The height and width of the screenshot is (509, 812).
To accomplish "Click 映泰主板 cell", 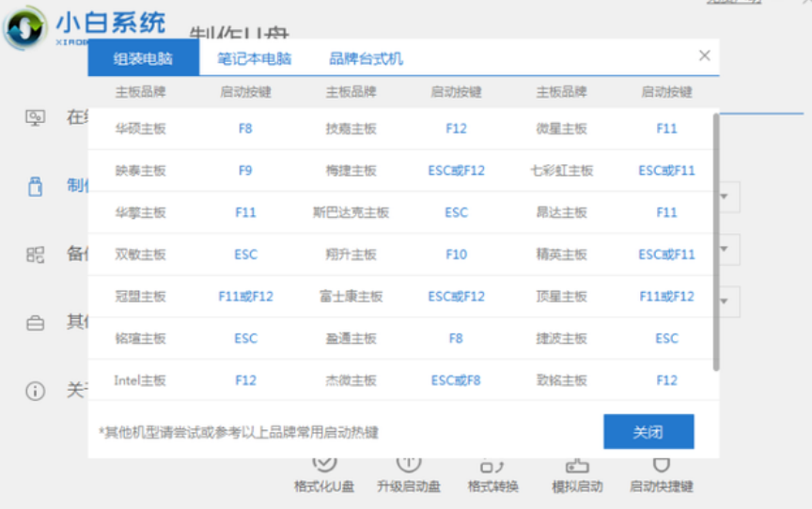I will 140,170.
